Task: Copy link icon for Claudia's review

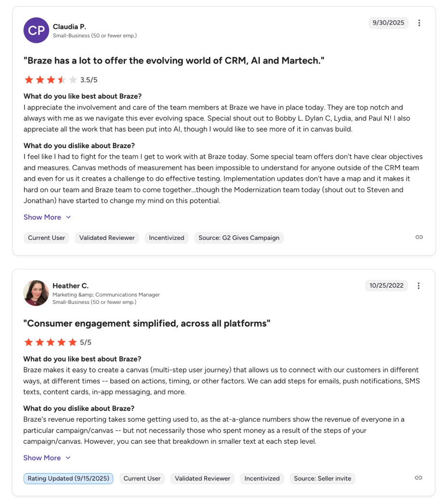Action: pos(419,237)
